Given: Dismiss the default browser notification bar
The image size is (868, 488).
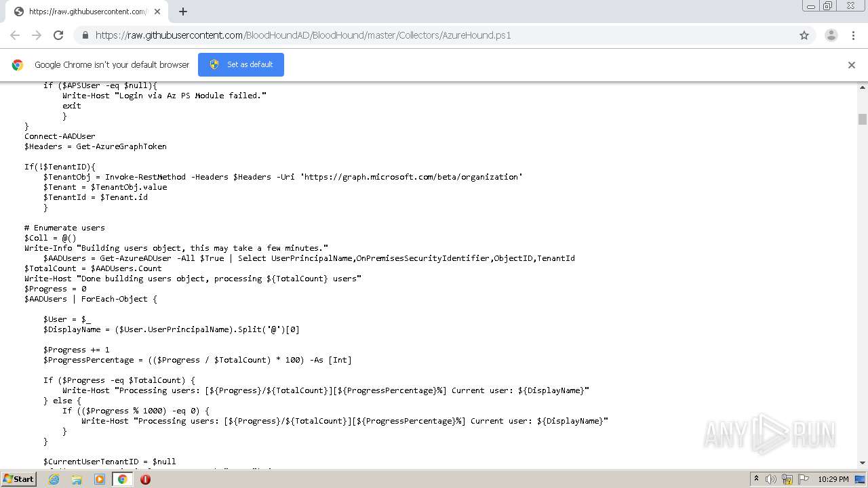Looking at the screenshot, I should pos(852,65).
